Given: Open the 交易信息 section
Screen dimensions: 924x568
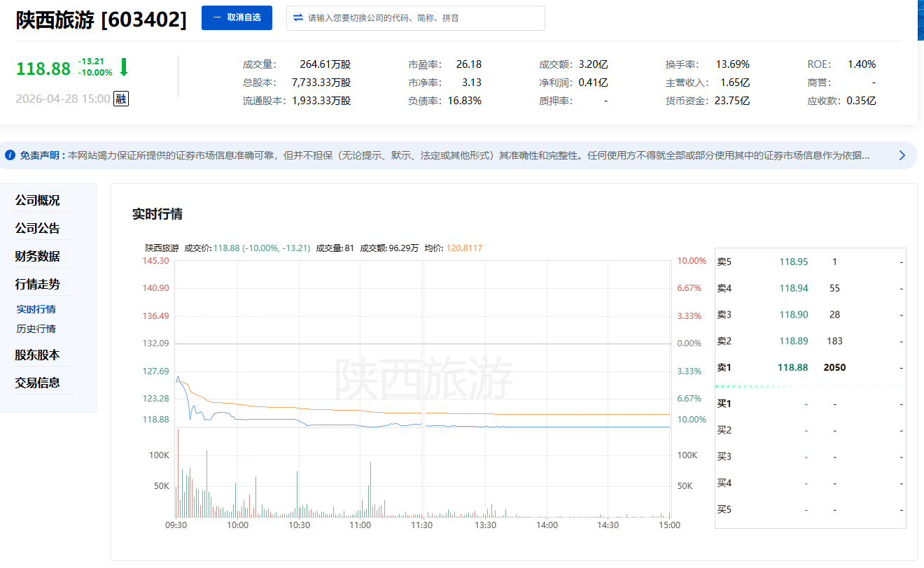Looking at the screenshot, I should pos(38,383).
